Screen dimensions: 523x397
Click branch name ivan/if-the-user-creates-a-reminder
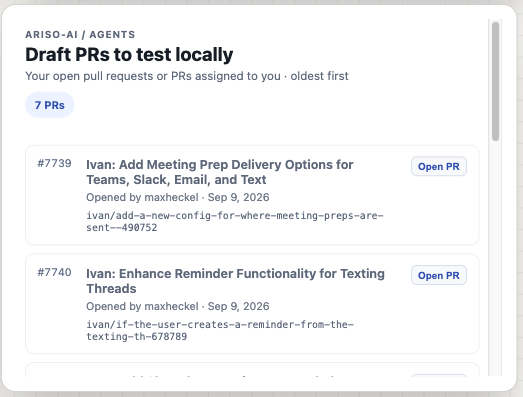point(220,330)
